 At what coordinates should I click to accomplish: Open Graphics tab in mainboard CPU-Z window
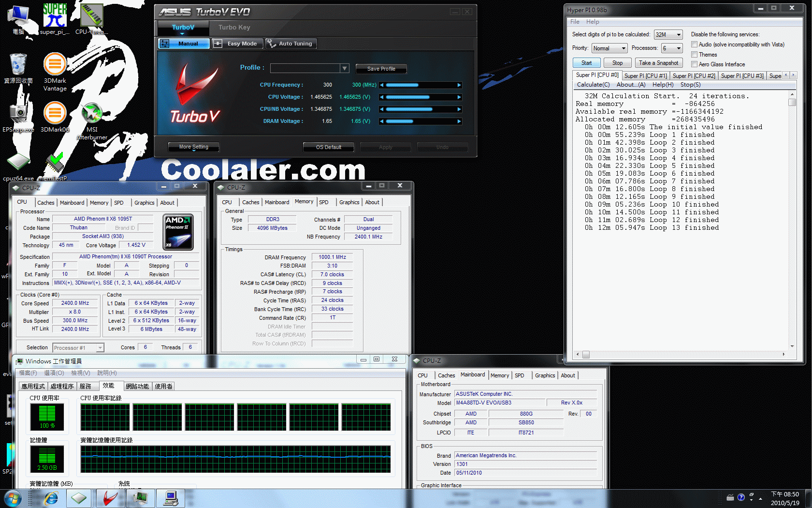(545, 375)
